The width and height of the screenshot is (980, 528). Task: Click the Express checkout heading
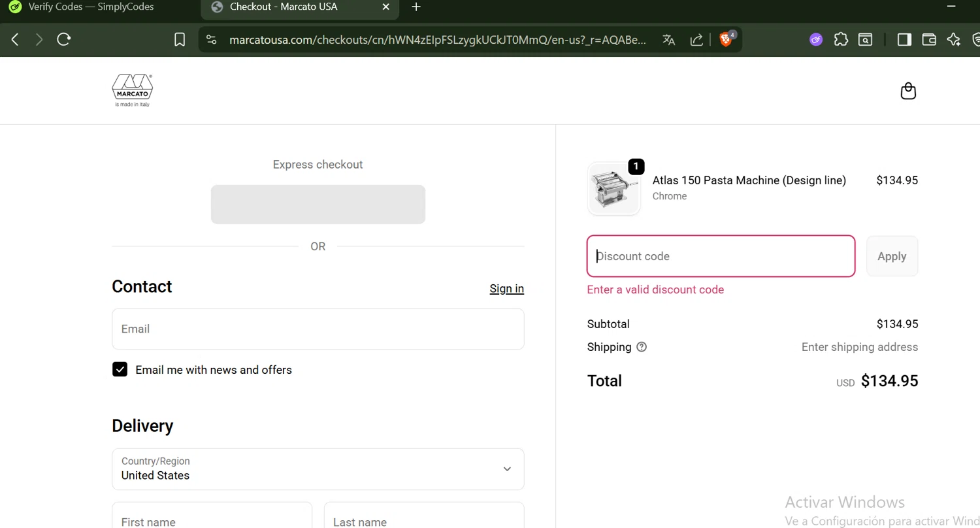click(318, 165)
